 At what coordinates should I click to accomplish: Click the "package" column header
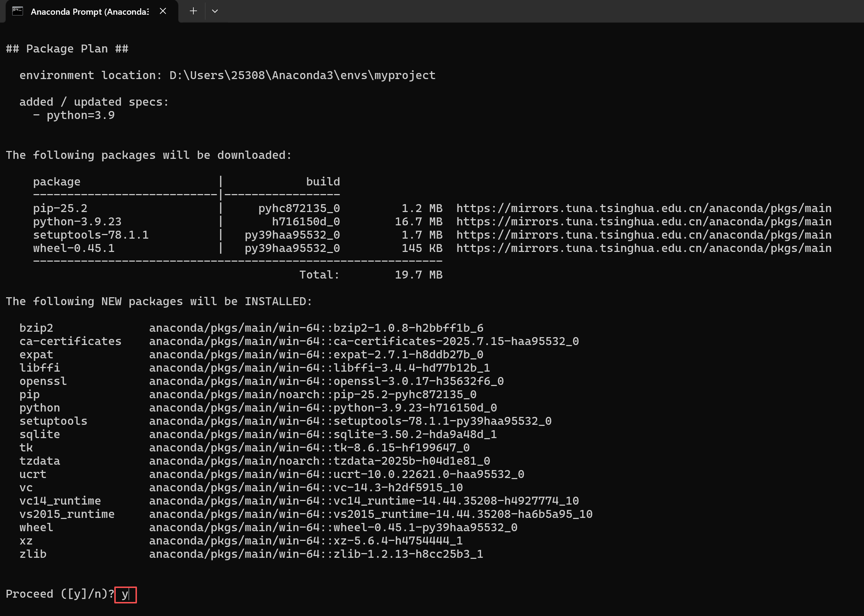click(x=56, y=182)
